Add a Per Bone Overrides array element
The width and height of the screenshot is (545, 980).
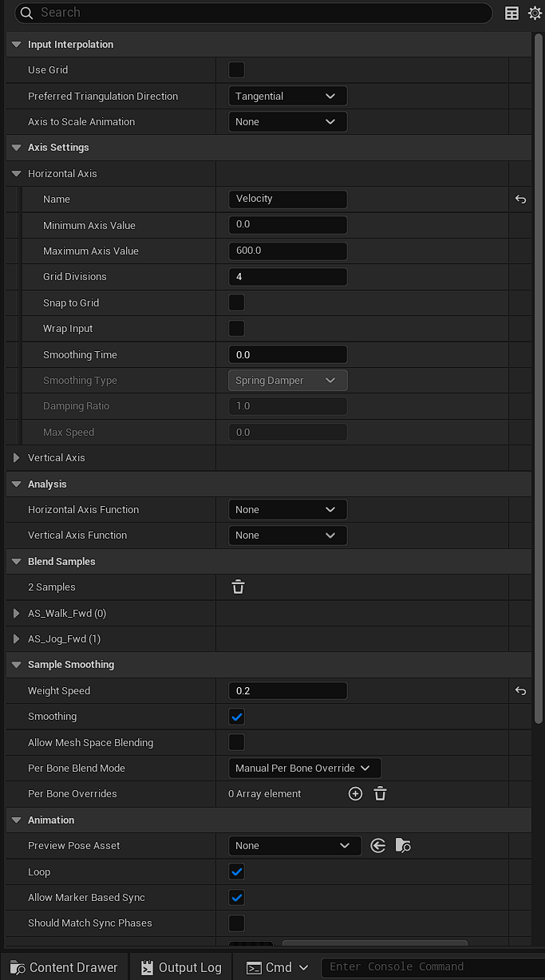click(356, 794)
